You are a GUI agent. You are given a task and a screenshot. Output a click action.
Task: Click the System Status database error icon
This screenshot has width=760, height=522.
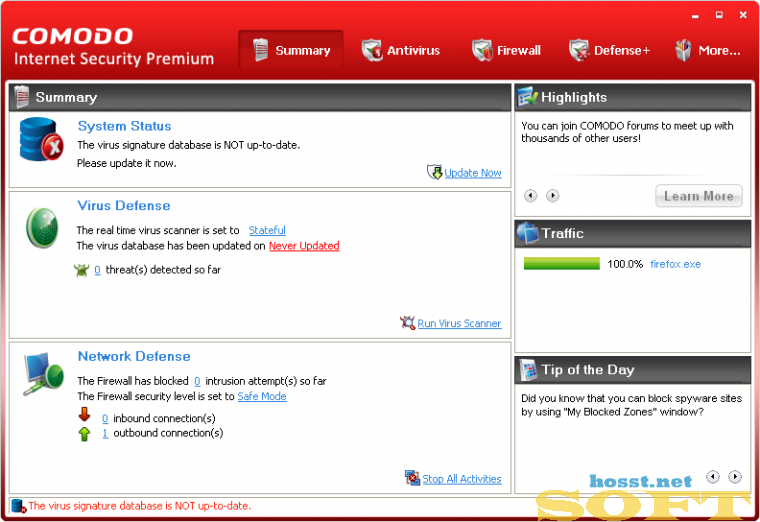(x=41, y=140)
